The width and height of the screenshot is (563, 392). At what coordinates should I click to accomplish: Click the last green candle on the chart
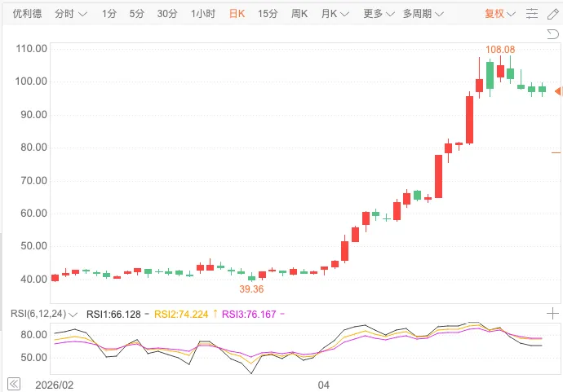coord(542,90)
